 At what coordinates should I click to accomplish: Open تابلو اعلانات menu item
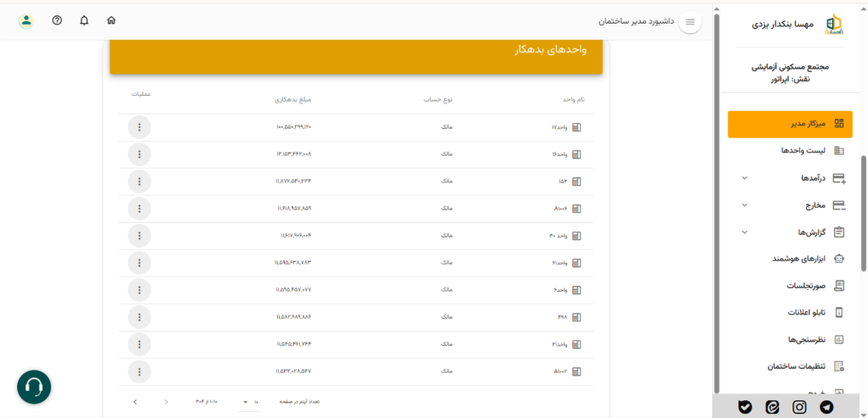(790, 312)
